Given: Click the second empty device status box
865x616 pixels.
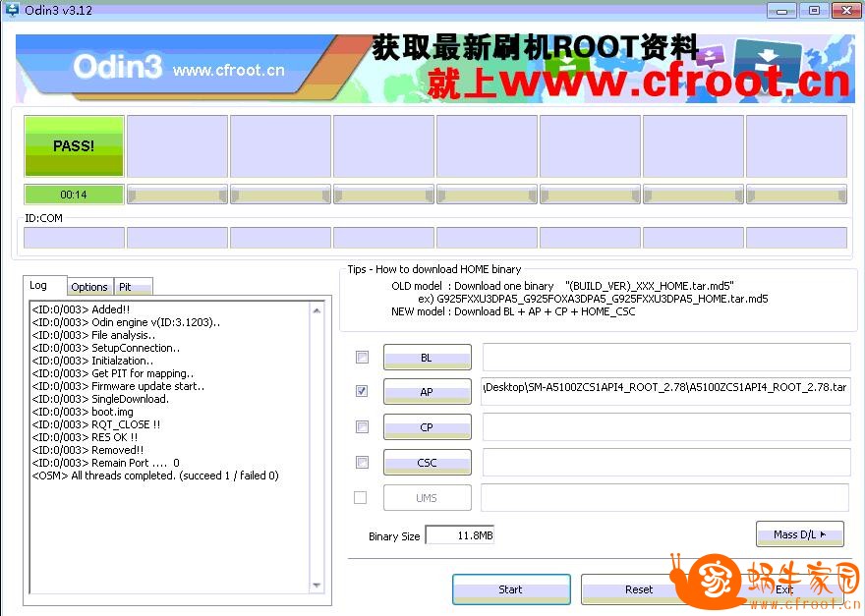Looking at the screenshot, I should click(280, 146).
